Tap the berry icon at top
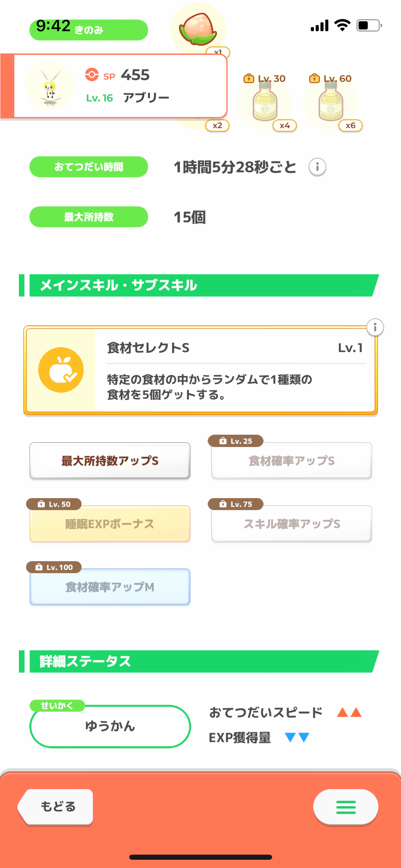The height and width of the screenshot is (868, 401). (x=198, y=29)
